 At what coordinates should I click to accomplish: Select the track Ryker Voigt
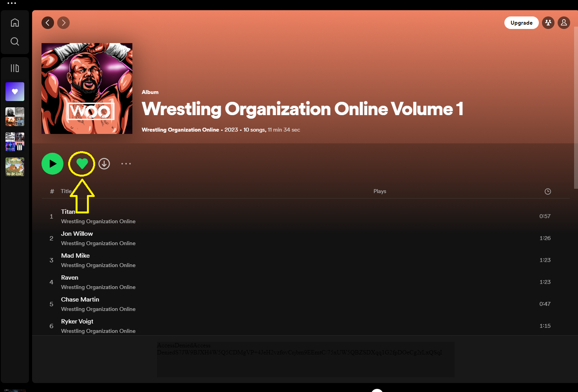[77, 321]
